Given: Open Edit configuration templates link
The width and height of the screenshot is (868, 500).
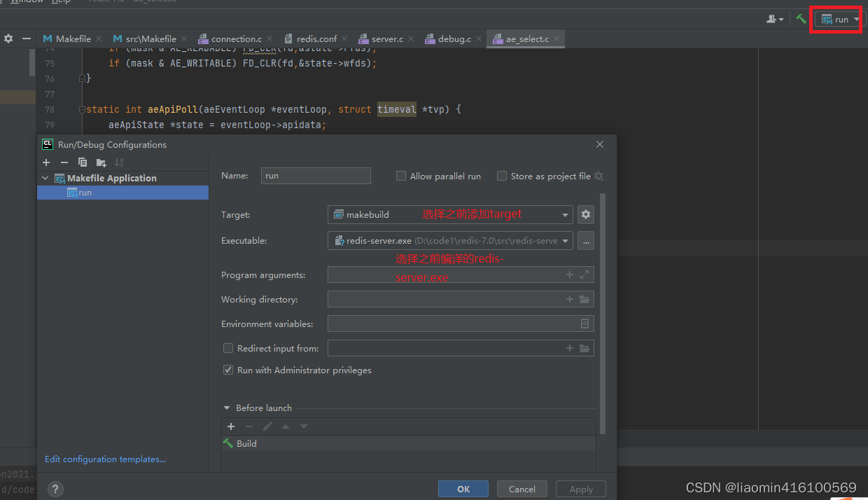Looking at the screenshot, I should (x=105, y=459).
